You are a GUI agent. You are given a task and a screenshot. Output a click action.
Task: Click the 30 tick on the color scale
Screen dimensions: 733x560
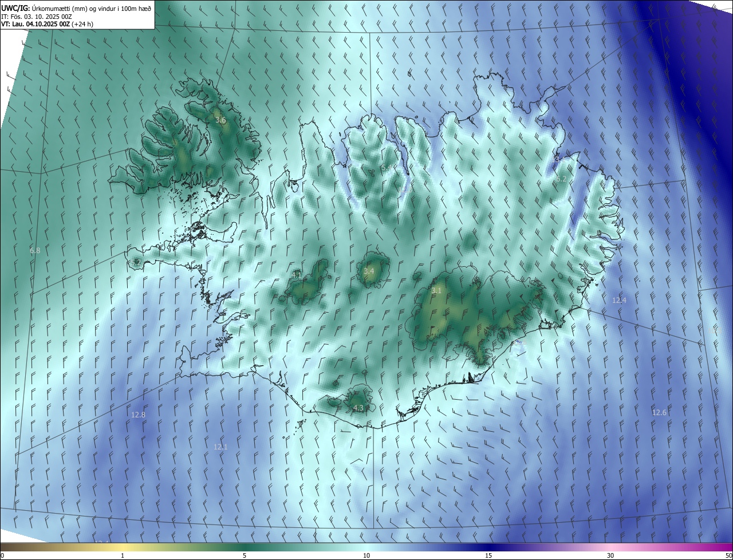(610, 556)
